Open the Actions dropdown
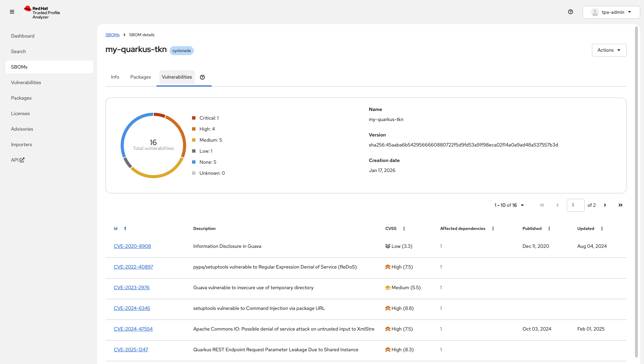 tap(609, 50)
